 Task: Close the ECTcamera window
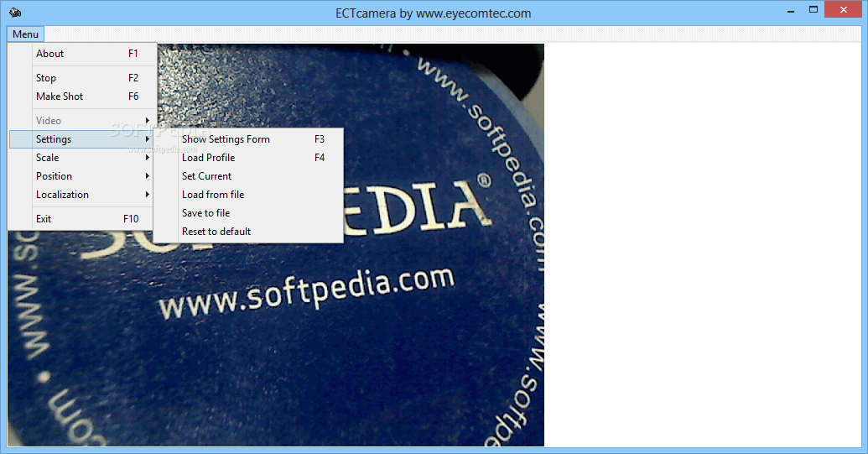pos(843,9)
